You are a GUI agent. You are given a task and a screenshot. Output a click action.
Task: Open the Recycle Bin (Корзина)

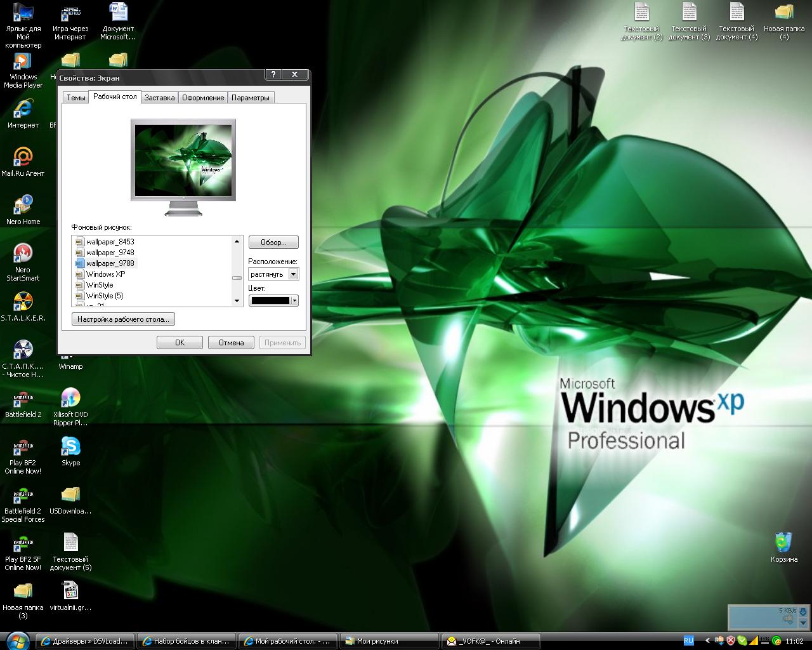[x=784, y=543]
